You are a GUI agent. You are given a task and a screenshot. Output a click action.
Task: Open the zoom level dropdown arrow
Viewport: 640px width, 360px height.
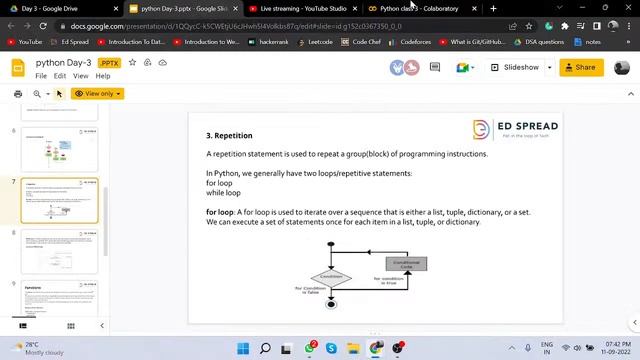coord(48,94)
